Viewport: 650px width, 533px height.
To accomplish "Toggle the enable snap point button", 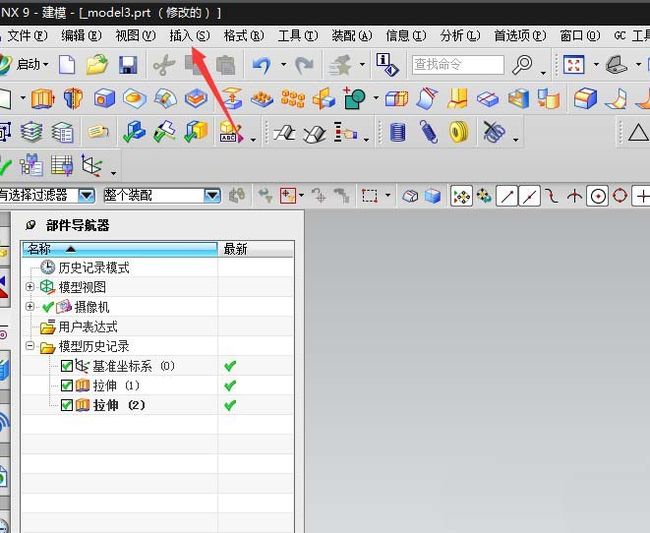I will (461, 196).
